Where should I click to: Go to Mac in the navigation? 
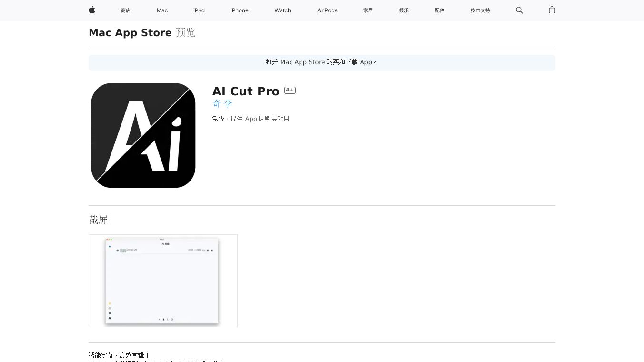[162, 10]
